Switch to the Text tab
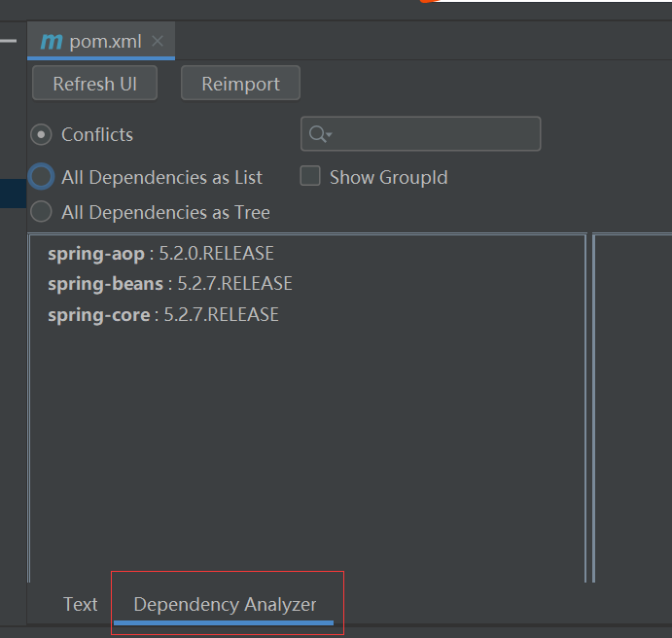Screen dimensions: 672x638 tap(80, 604)
